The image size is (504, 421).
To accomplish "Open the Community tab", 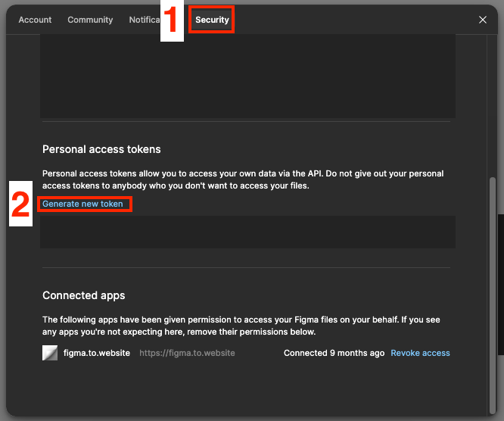I will [90, 20].
